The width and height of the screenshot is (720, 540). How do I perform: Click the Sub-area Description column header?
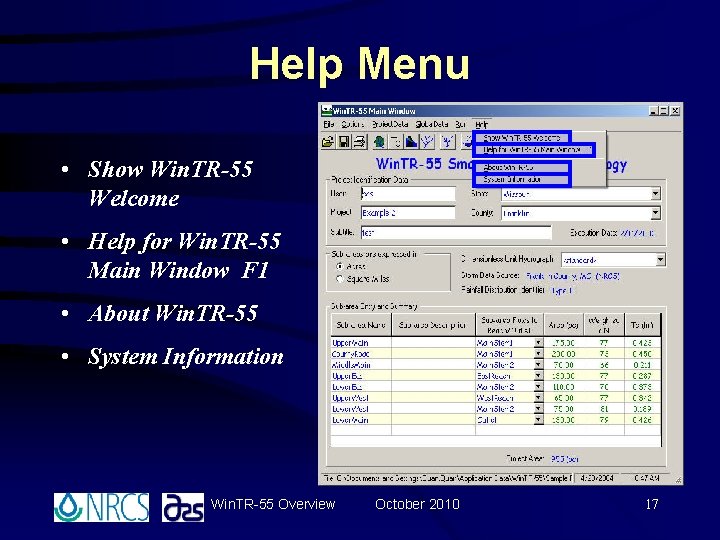(x=433, y=325)
